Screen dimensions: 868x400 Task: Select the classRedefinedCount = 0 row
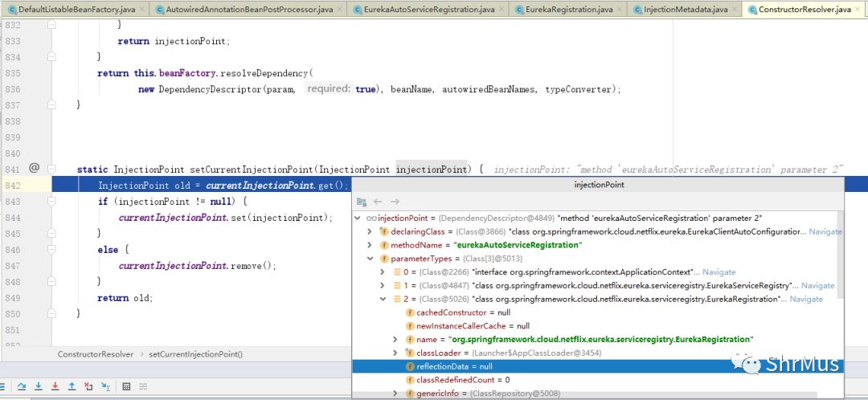coord(597,380)
